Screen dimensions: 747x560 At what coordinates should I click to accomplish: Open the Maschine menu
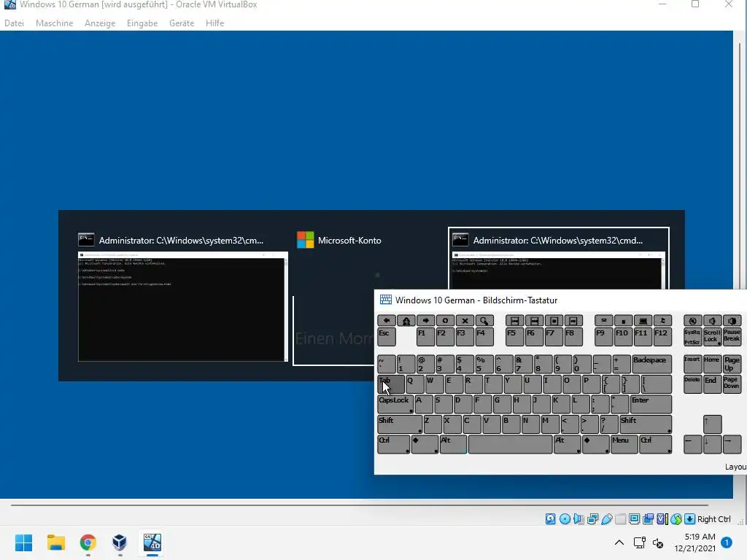coord(54,23)
